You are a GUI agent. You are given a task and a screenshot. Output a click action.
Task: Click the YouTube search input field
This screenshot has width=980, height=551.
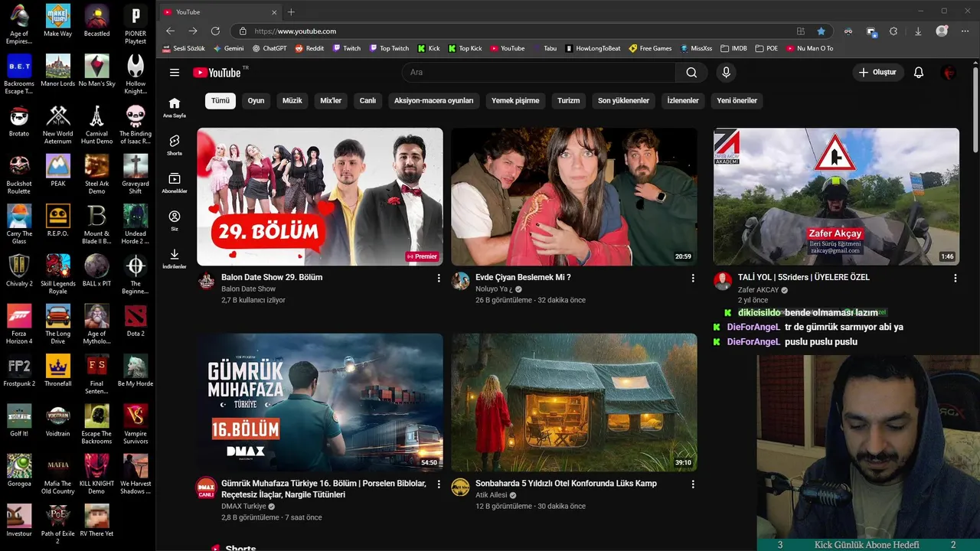pos(539,73)
